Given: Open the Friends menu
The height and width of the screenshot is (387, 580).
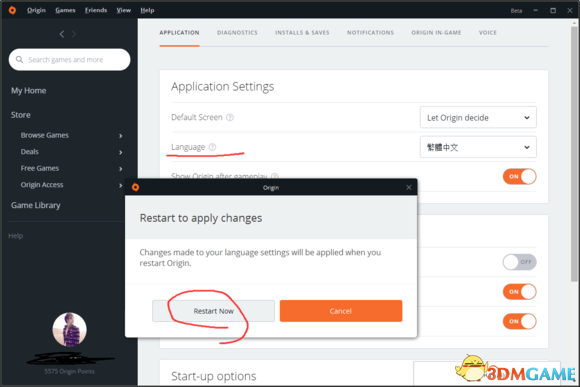Looking at the screenshot, I should pyautogui.click(x=96, y=10).
